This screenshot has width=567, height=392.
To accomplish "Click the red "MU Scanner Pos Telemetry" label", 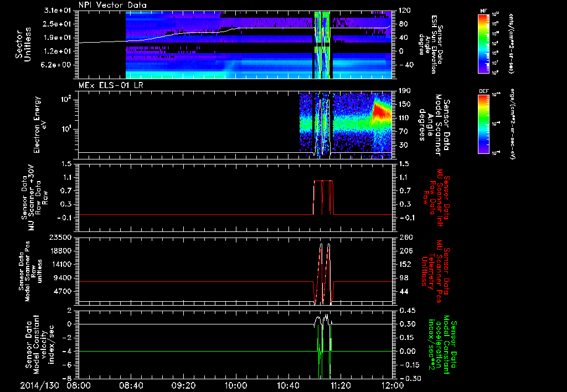I will 434,271.
